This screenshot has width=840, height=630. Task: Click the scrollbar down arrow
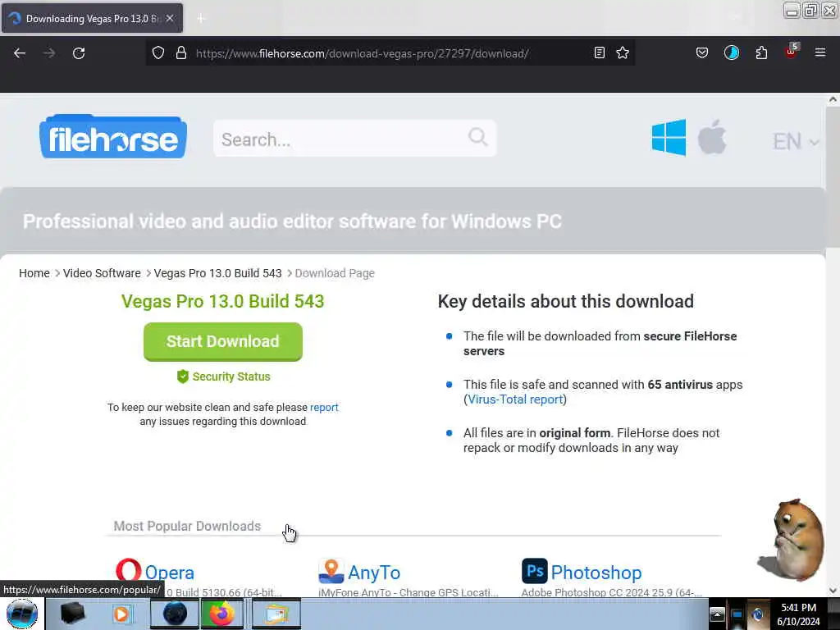point(833,591)
